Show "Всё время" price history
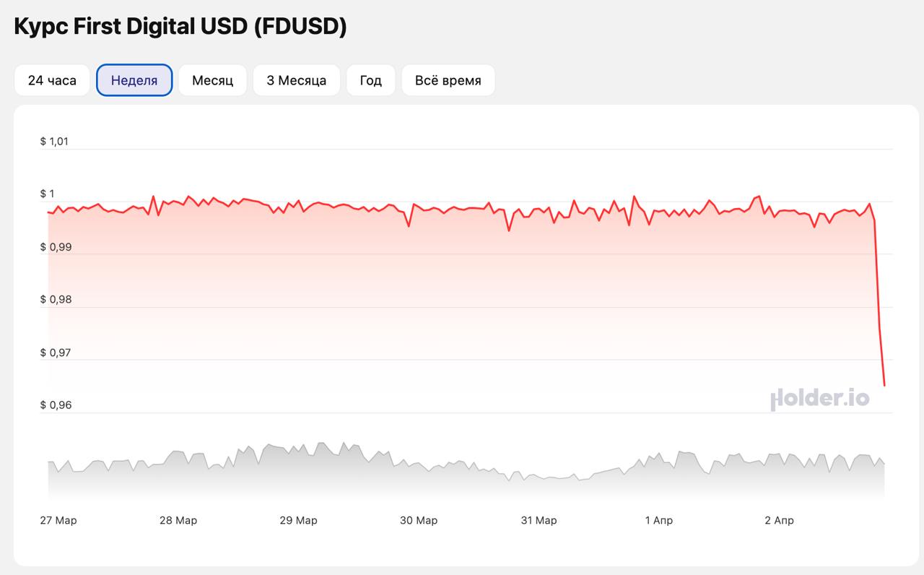Viewport: 924px width, 575px height. 448,80
